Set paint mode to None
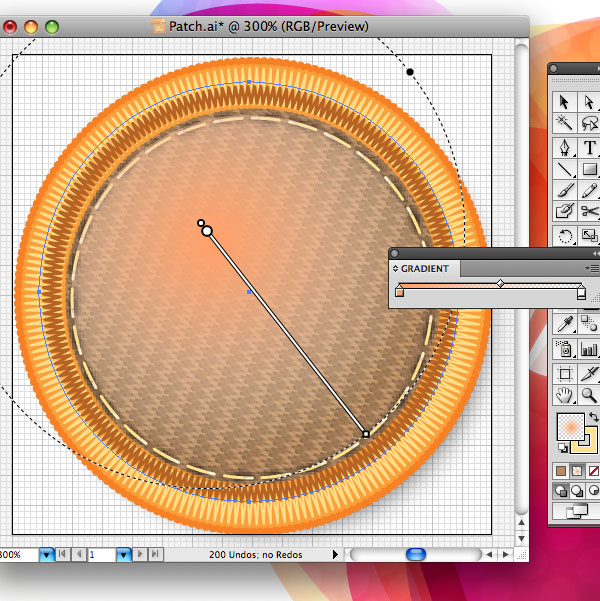Image resolution: width=600 pixels, height=601 pixels. (593, 471)
